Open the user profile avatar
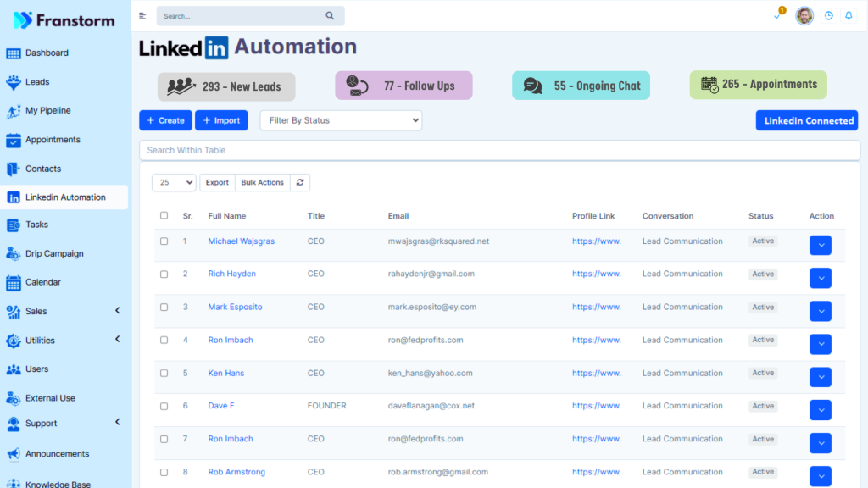The height and width of the screenshot is (488, 868). (804, 16)
